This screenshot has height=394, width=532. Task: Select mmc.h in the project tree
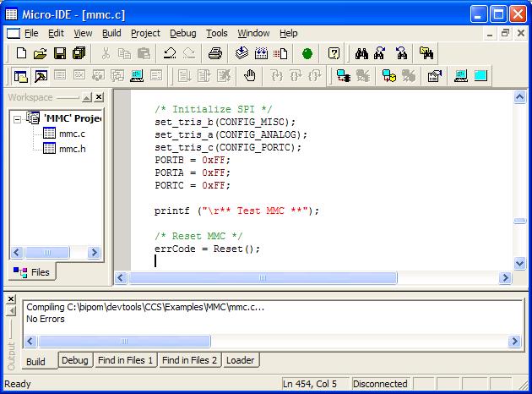point(73,149)
